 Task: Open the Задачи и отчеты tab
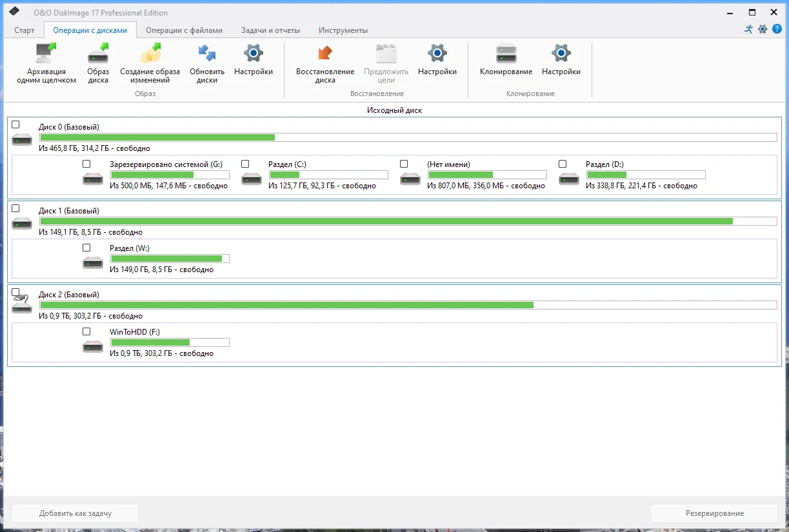coord(271,30)
